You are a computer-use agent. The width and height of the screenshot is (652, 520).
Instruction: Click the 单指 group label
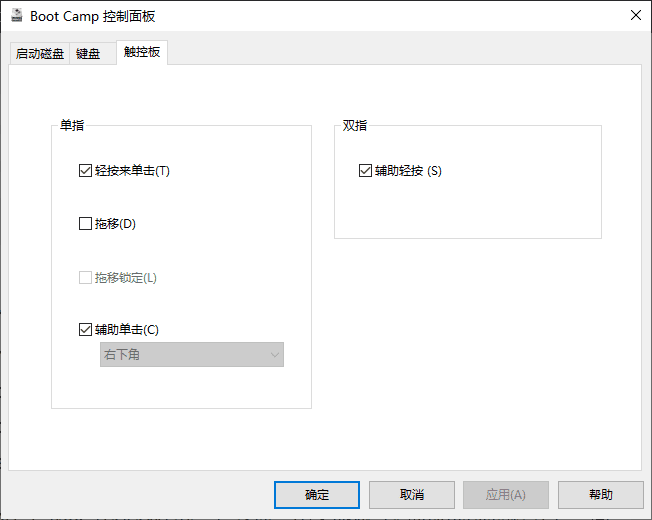click(72, 126)
